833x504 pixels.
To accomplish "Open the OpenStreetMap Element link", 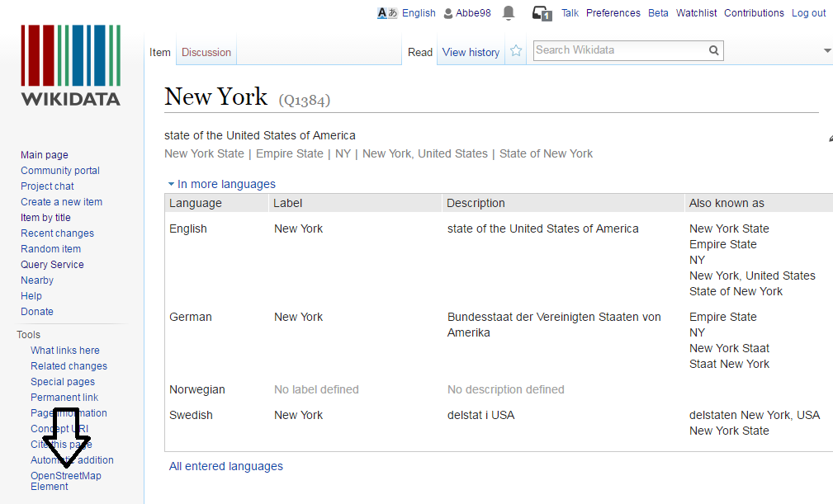I will tap(66, 481).
